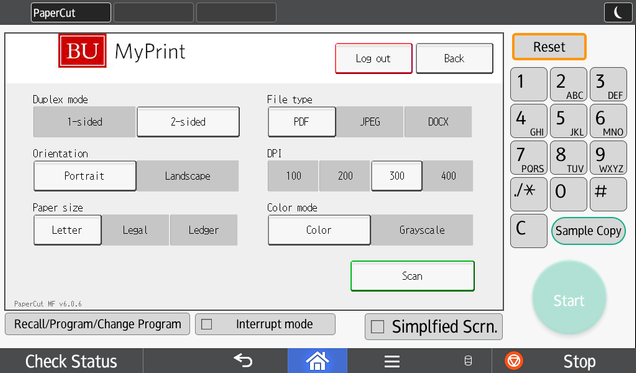Screen dimensions: 636x373
Task: Select 1-sided duplex mode
Action: 84,122
